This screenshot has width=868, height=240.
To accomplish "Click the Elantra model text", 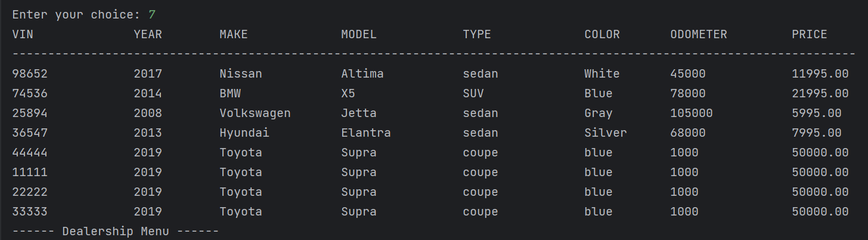I will coord(366,133).
